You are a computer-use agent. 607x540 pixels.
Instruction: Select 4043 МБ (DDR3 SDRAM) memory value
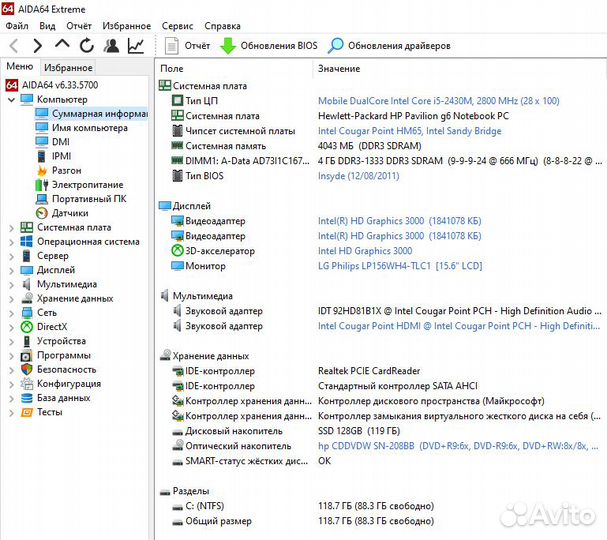[370, 146]
